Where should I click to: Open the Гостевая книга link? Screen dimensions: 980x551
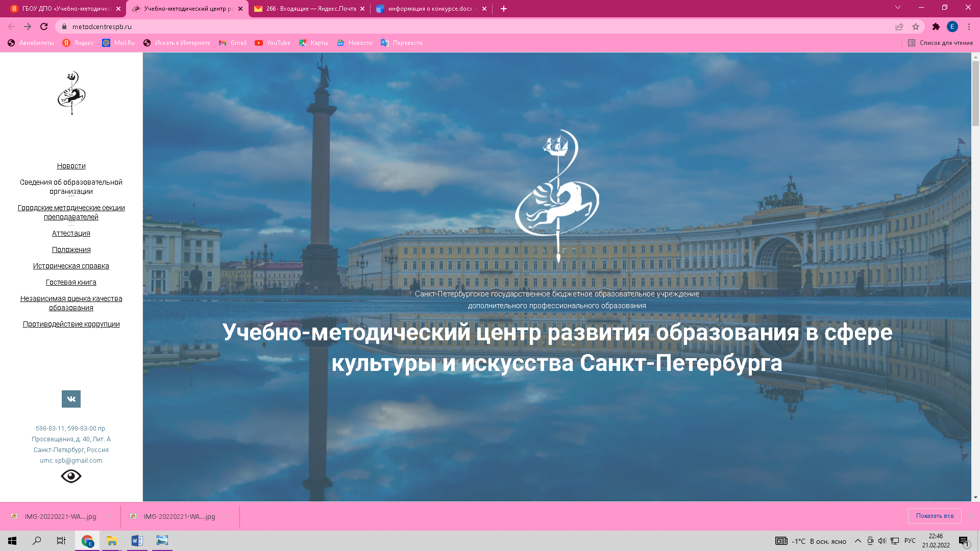pyautogui.click(x=71, y=282)
